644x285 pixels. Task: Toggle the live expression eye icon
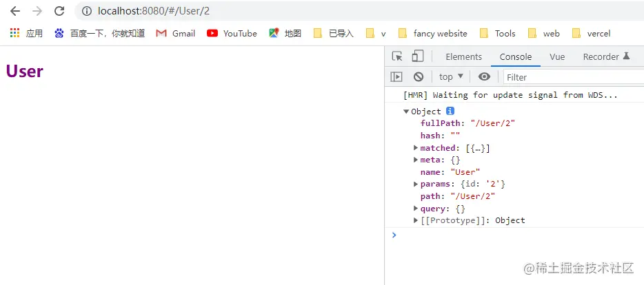(x=484, y=76)
